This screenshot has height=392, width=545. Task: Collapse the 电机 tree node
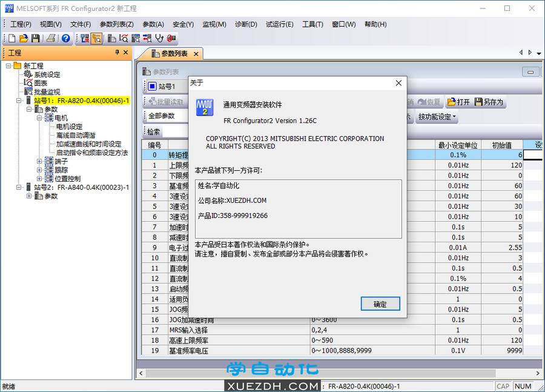pyautogui.click(x=39, y=118)
